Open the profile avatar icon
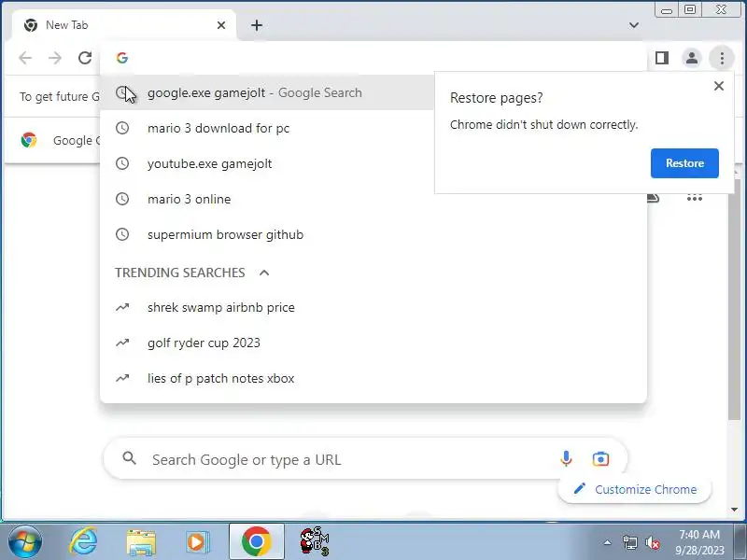Screen dimensions: 747x560 pos(692,58)
